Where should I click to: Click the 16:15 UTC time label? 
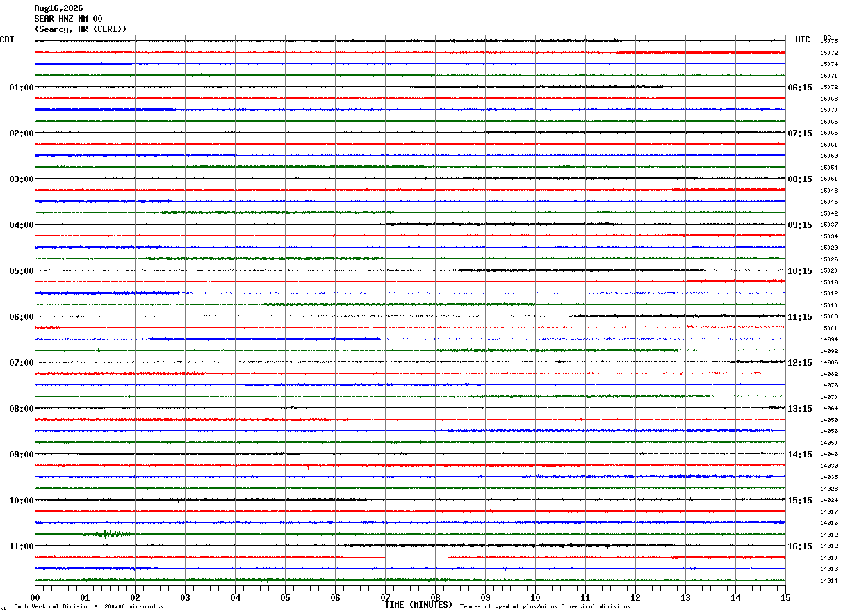click(799, 546)
